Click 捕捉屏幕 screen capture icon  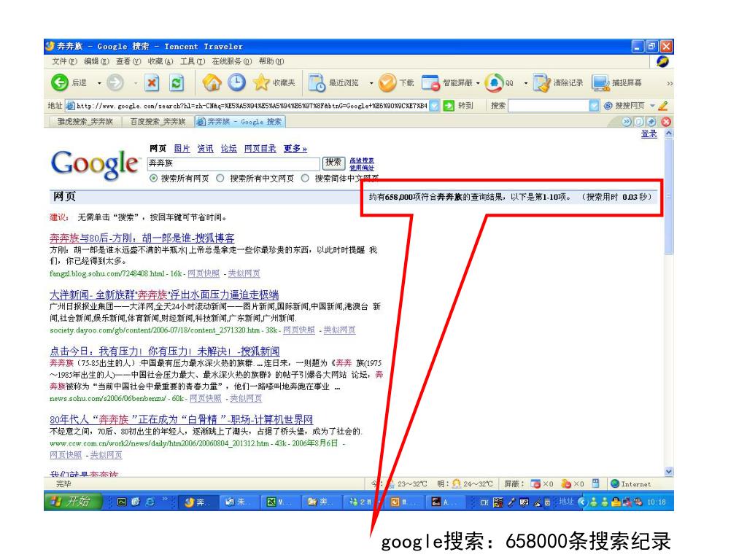(601, 83)
